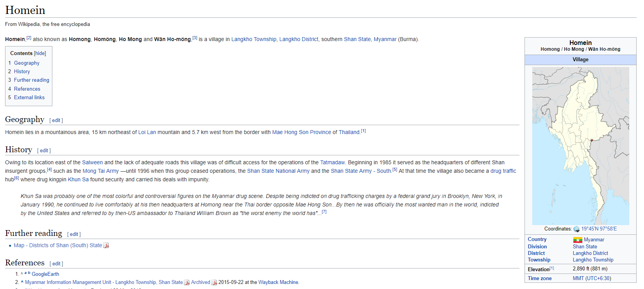The height and width of the screenshot is (289, 644).
Task: Open the Mong Tai Army link
Action: [100, 171]
